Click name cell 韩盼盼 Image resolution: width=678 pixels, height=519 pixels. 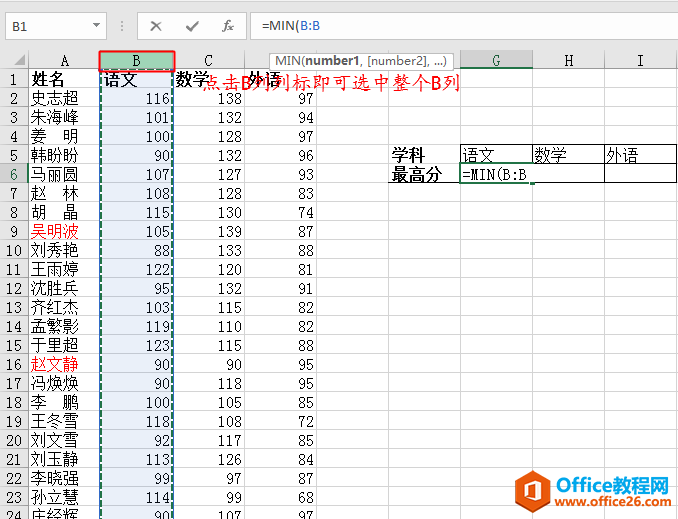tap(64, 155)
